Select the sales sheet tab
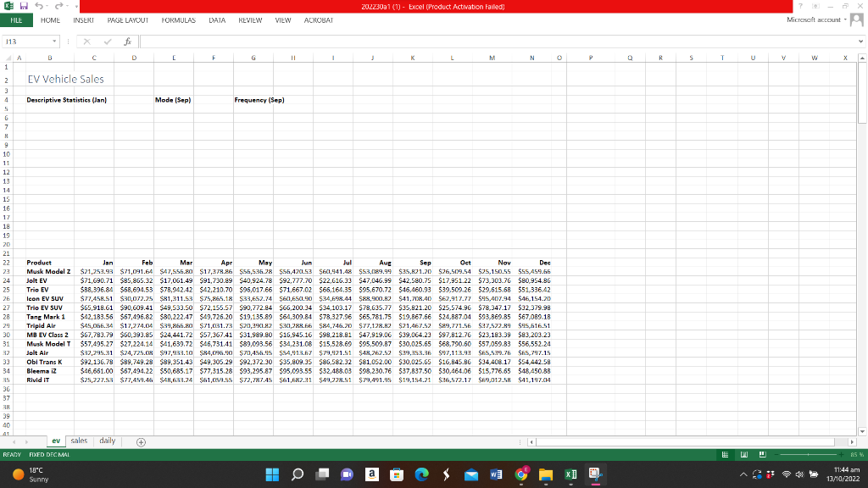Viewport: 868px width, 488px height. pyautogui.click(x=78, y=441)
